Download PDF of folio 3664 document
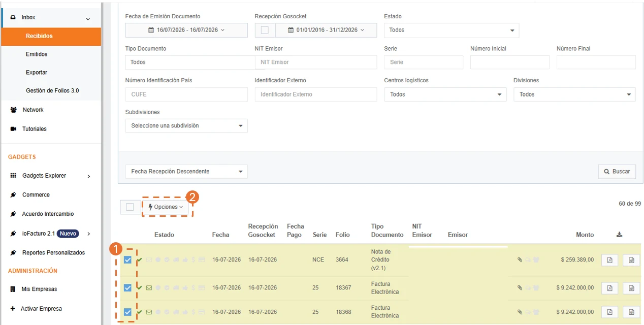Screen dimensions: 644x325 click(x=609, y=260)
